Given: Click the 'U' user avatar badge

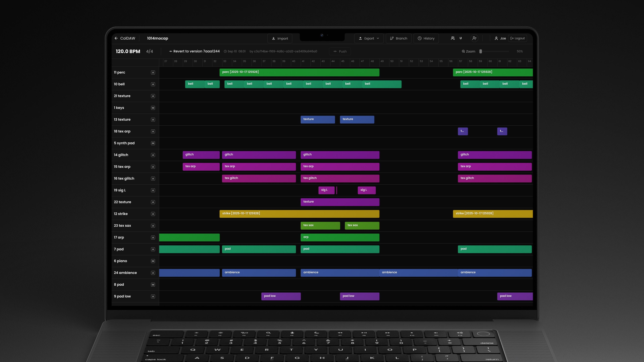Looking at the screenshot, I should [x=461, y=38].
